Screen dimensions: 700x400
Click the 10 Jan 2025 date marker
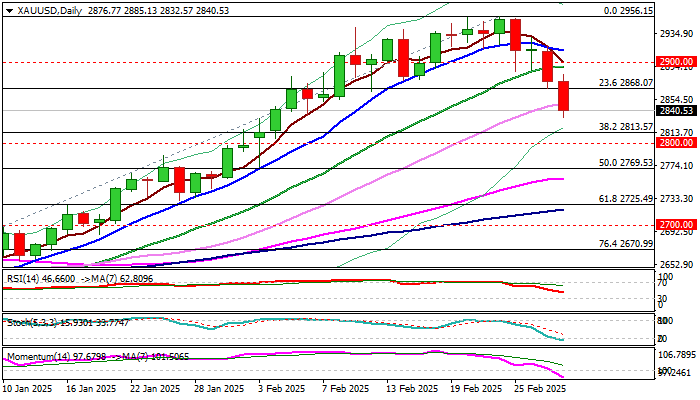coord(27,388)
